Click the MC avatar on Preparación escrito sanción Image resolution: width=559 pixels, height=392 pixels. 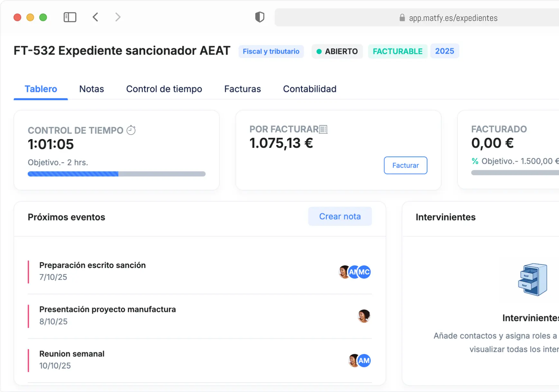click(365, 272)
